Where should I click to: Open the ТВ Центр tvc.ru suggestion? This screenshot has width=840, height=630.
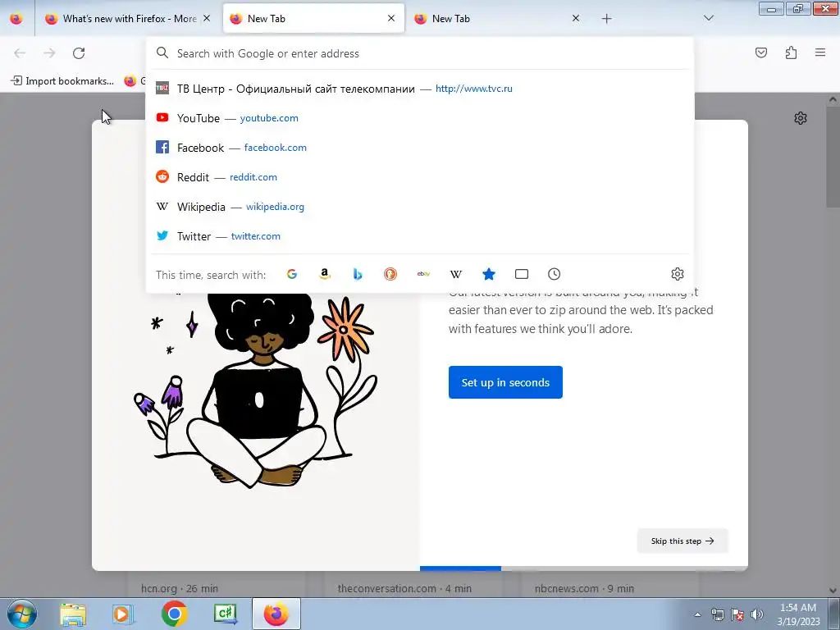pos(420,89)
